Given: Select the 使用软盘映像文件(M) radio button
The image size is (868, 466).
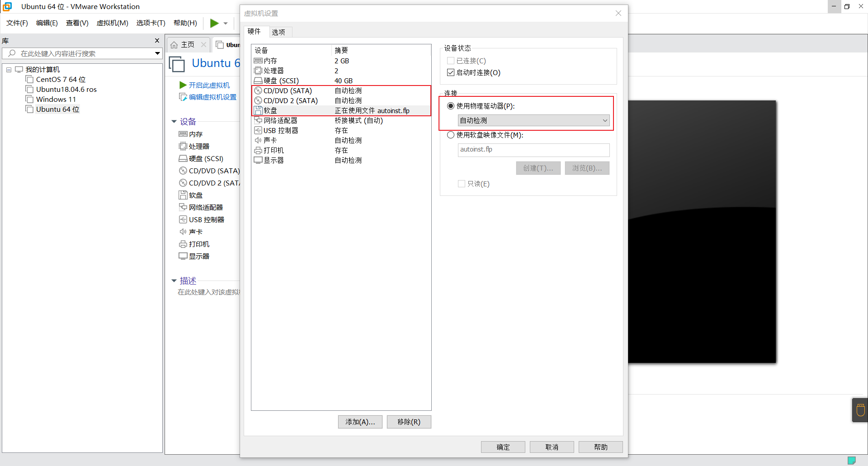Looking at the screenshot, I should tap(450, 135).
